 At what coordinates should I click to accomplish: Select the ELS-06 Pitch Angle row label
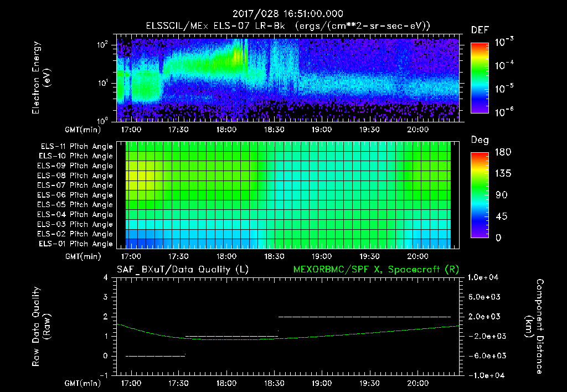point(75,195)
